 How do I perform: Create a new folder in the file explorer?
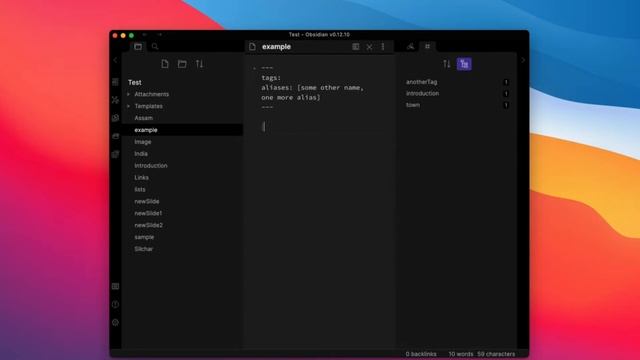(182, 64)
